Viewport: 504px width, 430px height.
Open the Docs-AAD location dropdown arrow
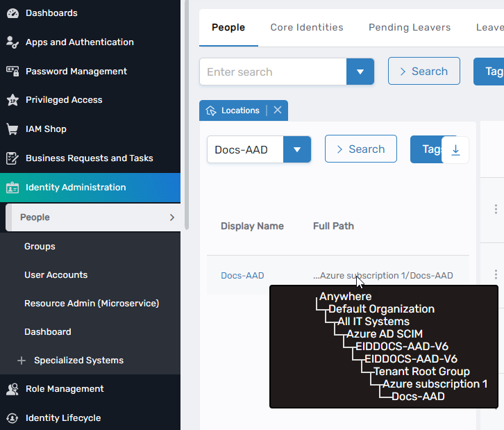coord(297,149)
